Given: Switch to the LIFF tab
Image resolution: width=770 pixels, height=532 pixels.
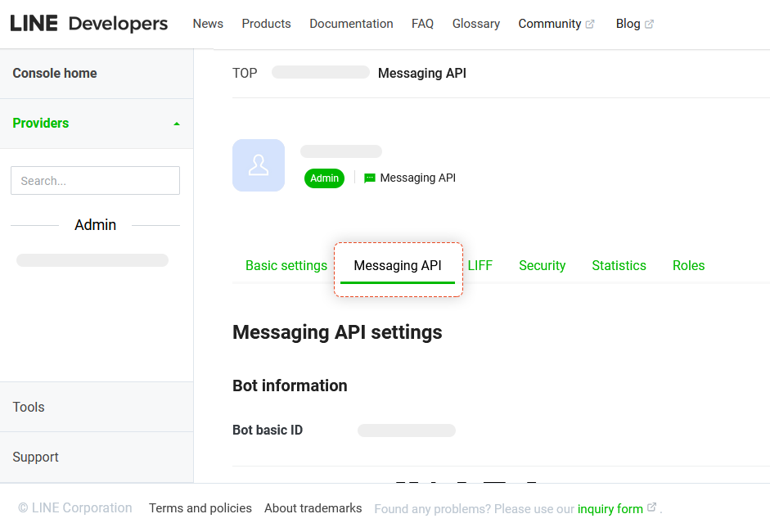Looking at the screenshot, I should (480, 266).
